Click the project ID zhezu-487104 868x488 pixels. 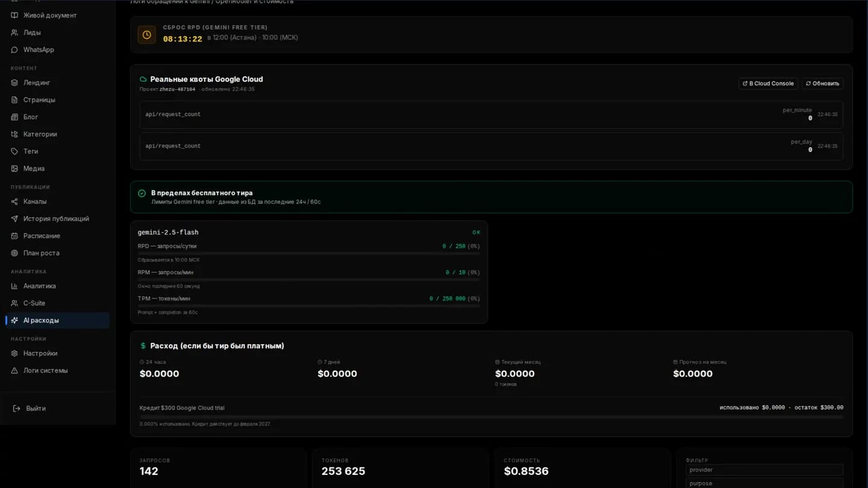point(177,89)
